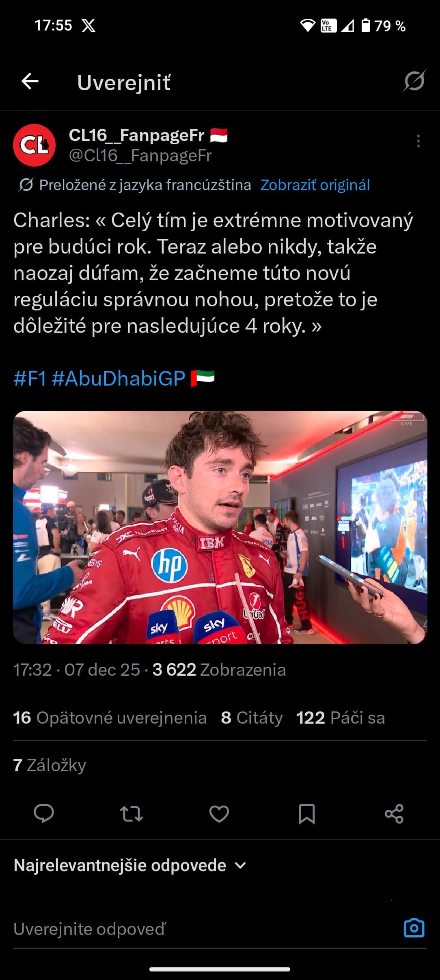Like the post with the heart icon
The height and width of the screenshot is (980, 440).
pos(219,814)
